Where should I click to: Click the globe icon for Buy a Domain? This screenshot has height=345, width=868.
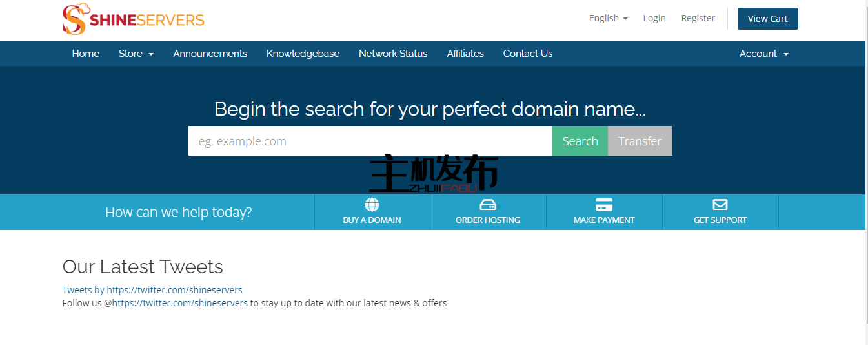tap(372, 205)
